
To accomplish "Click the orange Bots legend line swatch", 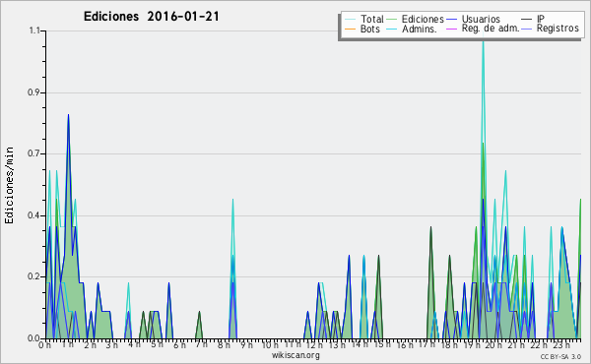I will pyautogui.click(x=350, y=29).
